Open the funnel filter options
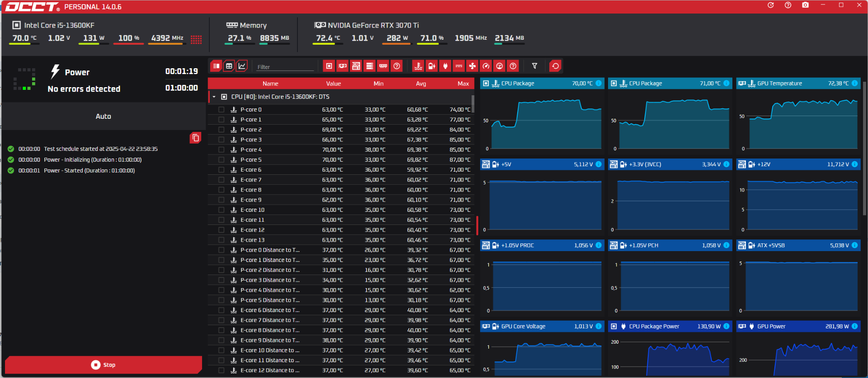 [535, 66]
